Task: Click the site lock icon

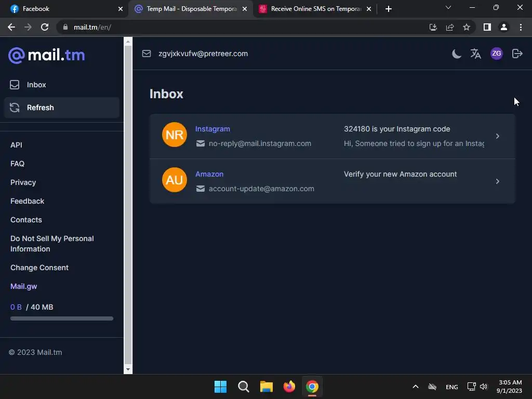Action: (x=65, y=27)
